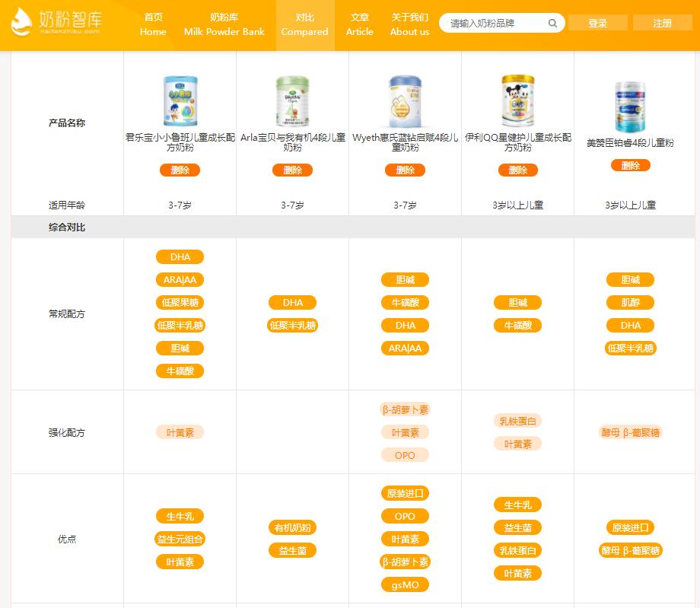Click the search magnifier icon
Screen dimensions: 700x608
point(552,23)
